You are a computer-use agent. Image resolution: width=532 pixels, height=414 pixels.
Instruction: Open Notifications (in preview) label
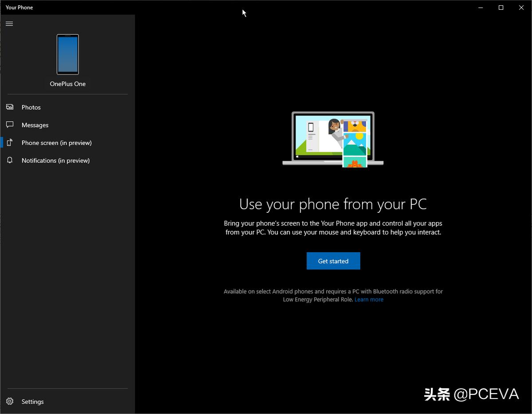click(55, 161)
